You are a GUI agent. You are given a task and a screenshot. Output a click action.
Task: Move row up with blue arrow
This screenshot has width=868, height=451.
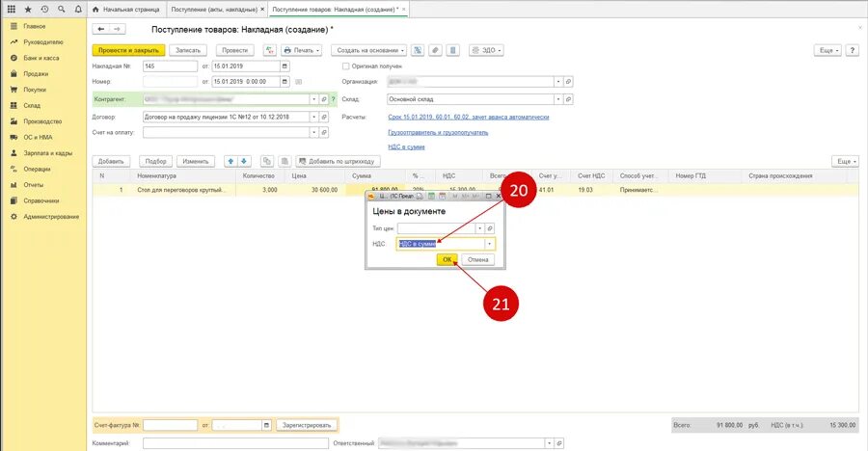pos(231,162)
